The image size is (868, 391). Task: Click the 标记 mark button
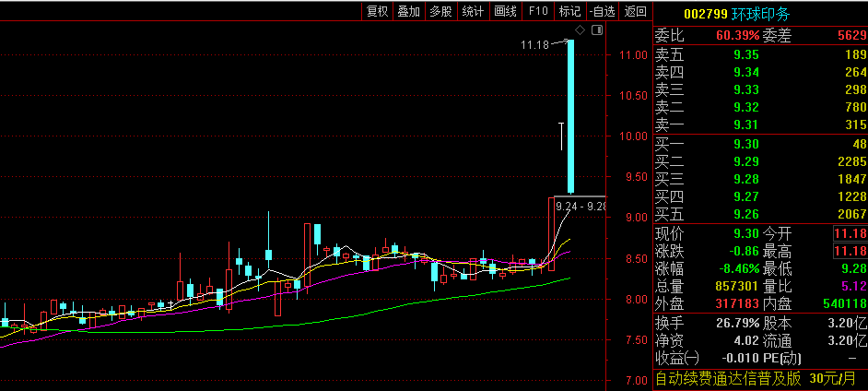tap(569, 11)
